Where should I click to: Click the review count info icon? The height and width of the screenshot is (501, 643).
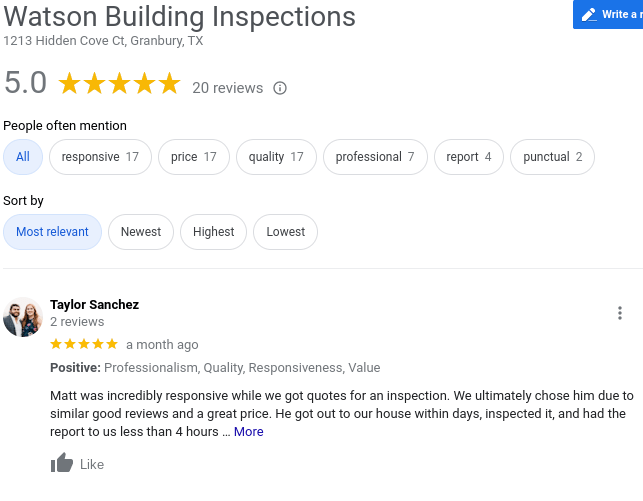tap(280, 88)
